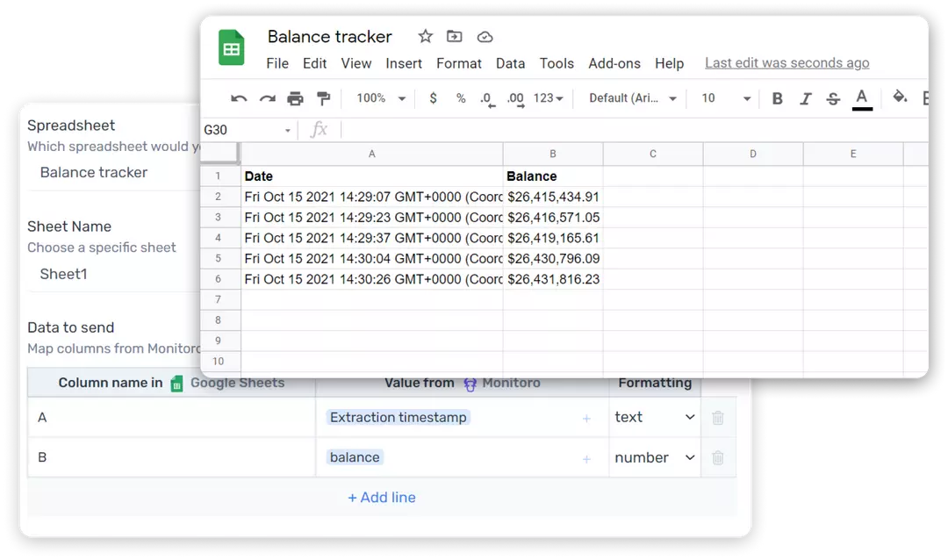This screenshot has height=560, width=948.
Task: Click the formula bar input
Action: click(635, 130)
